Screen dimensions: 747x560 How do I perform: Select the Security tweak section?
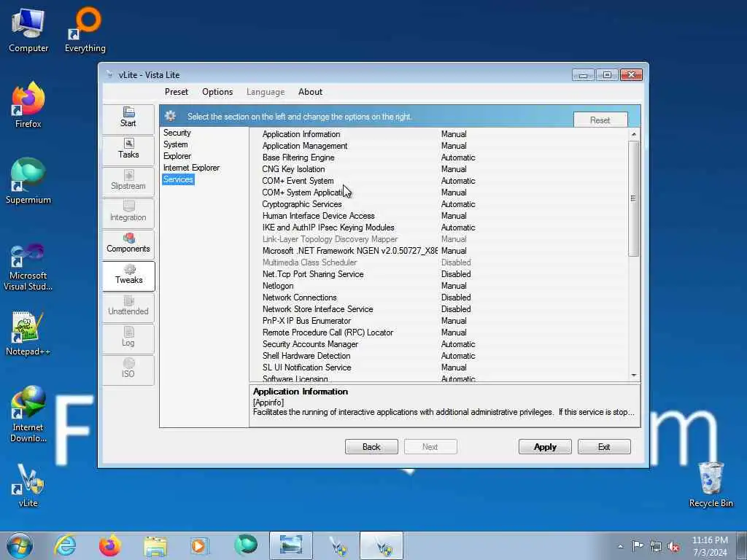point(177,133)
